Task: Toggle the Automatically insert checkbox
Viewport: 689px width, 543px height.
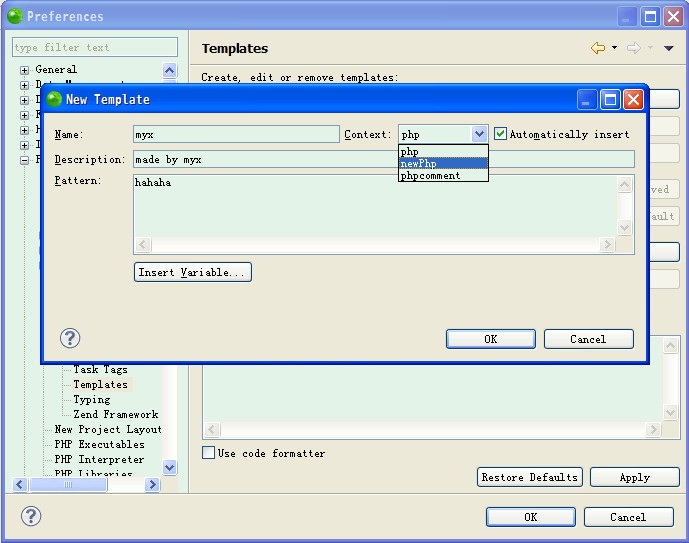Action: (501, 134)
